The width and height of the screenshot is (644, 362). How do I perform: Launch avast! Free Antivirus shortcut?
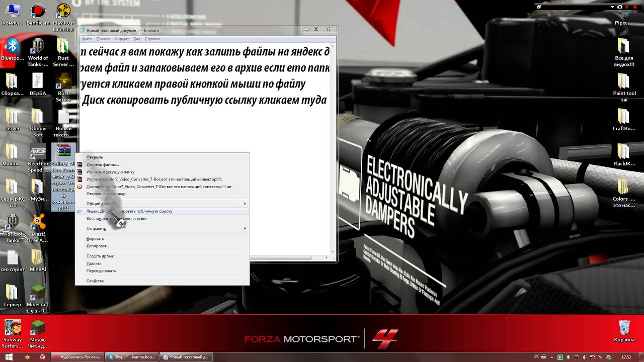pos(38,228)
